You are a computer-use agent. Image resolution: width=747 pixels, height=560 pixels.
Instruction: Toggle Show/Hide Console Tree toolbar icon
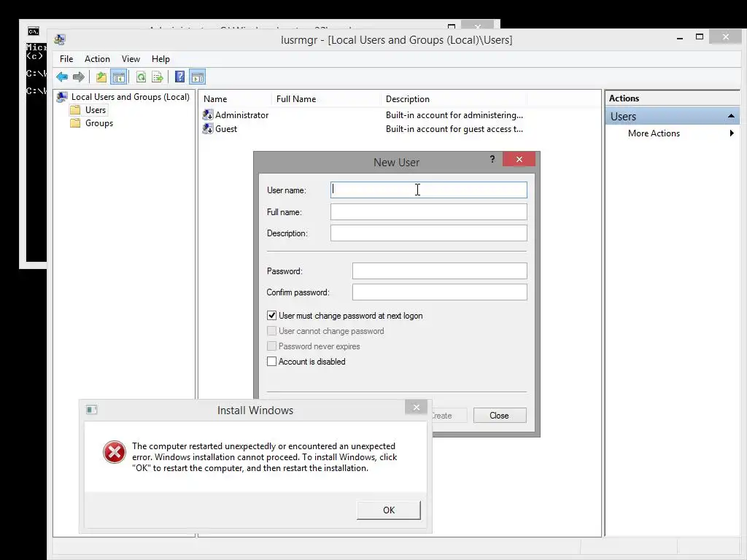119,77
